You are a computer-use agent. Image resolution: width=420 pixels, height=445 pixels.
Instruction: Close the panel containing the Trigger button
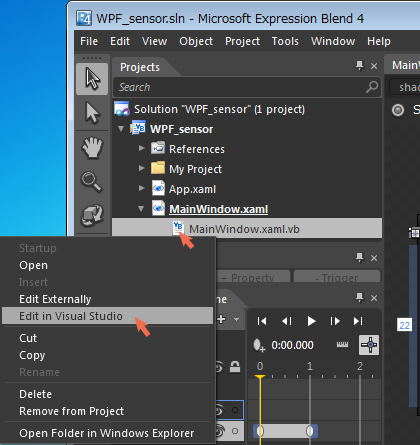click(x=374, y=258)
